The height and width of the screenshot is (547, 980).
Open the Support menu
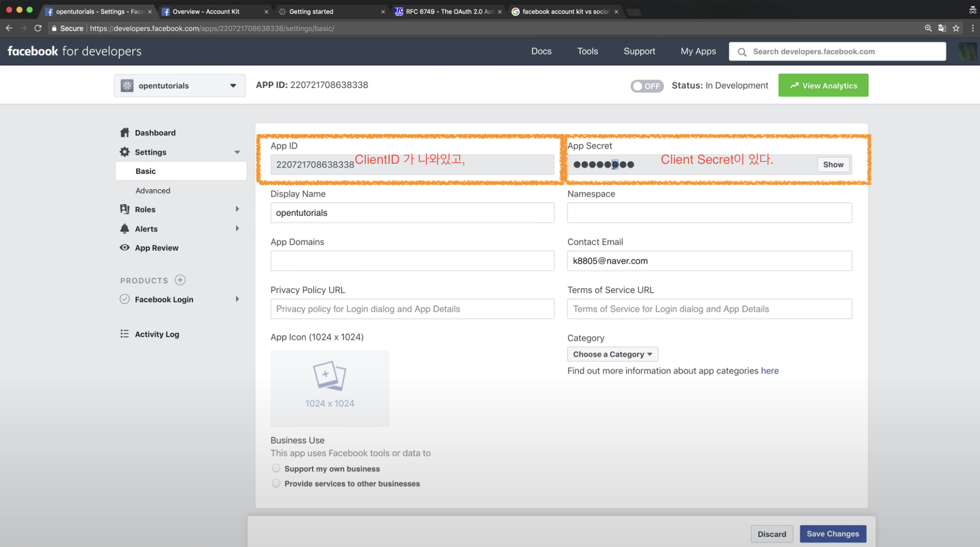coord(639,51)
